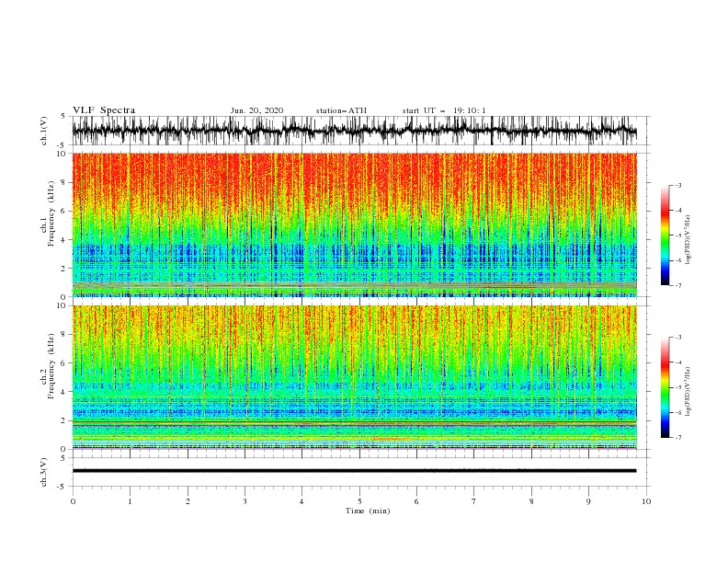Click time axis tick label "0"
The width and height of the screenshot is (728, 563).
[73, 501]
